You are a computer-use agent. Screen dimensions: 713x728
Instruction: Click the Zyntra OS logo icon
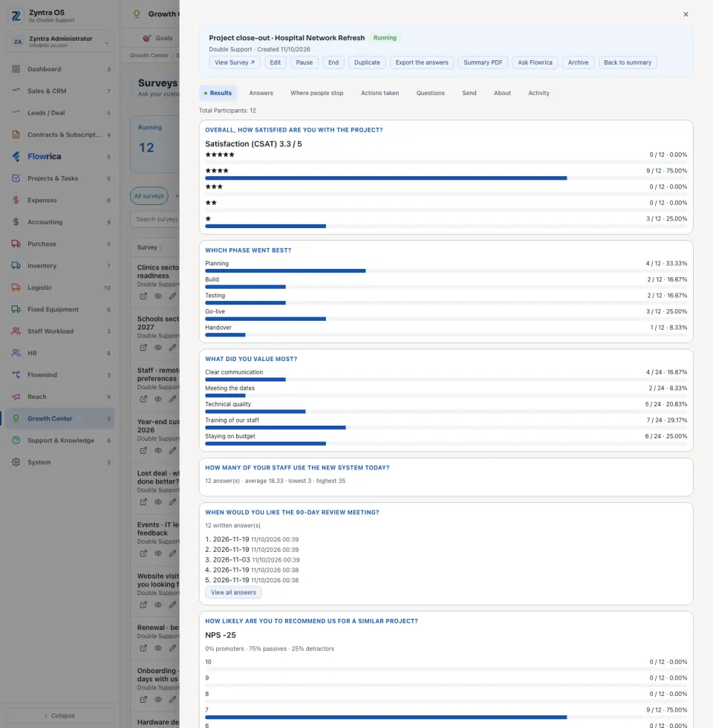coord(16,16)
